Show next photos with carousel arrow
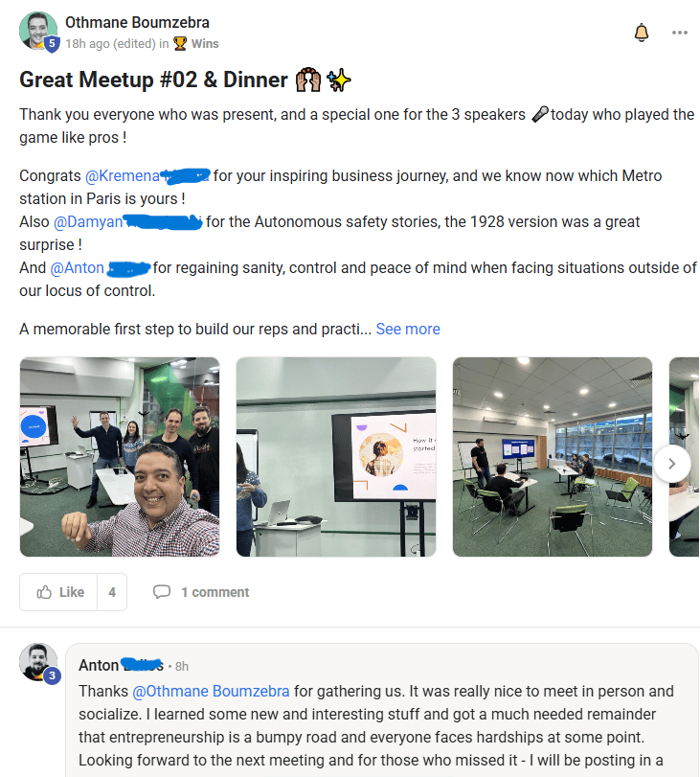Screen dimensions: 700x777 point(672,464)
